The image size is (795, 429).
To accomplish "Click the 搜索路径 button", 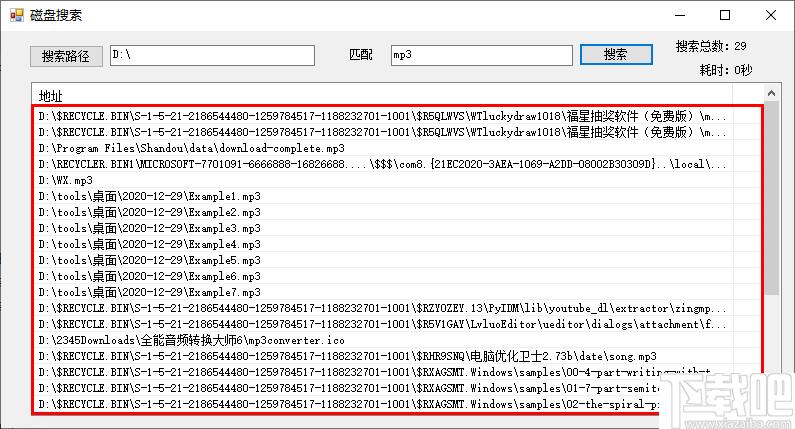I will point(66,56).
